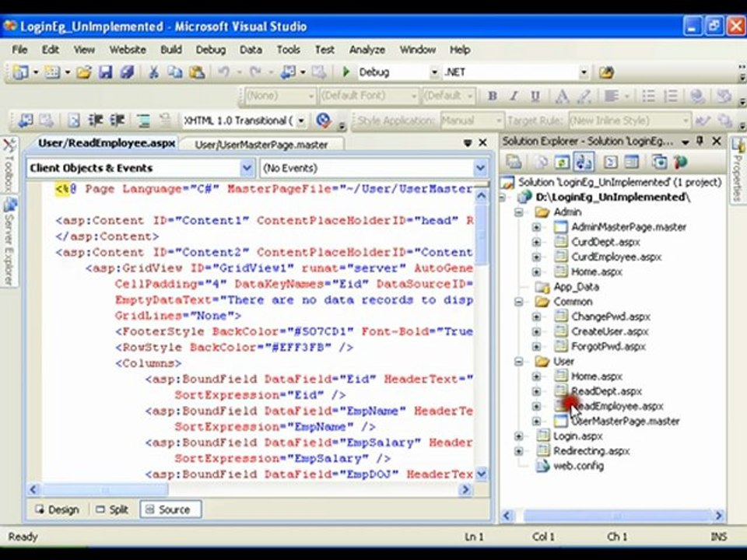This screenshot has width=747, height=560.
Task: Select UserMasterPage.master in the tree
Action: pyautogui.click(x=625, y=422)
